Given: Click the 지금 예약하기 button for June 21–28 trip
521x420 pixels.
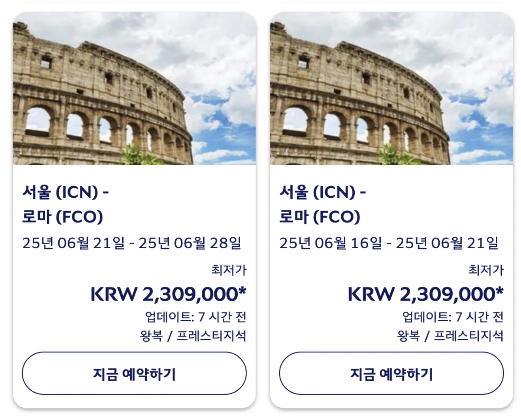Looking at the screenshot, I should 134,373.
